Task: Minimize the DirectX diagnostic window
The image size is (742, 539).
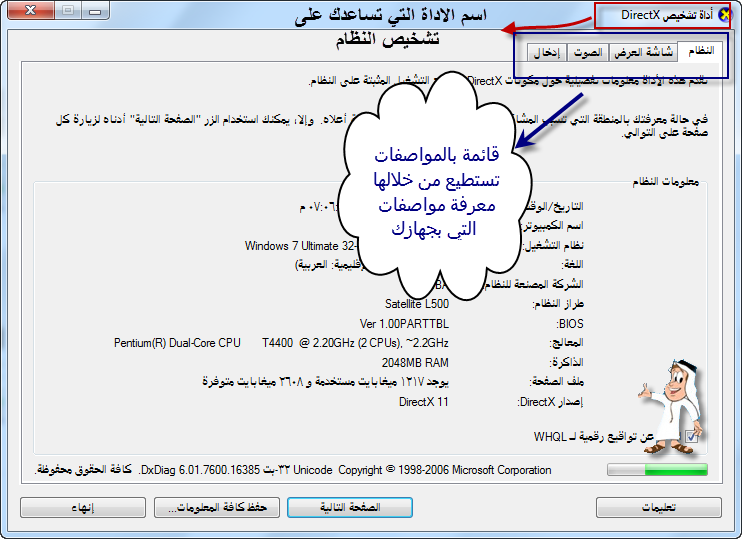Action: tap(98, 11)
